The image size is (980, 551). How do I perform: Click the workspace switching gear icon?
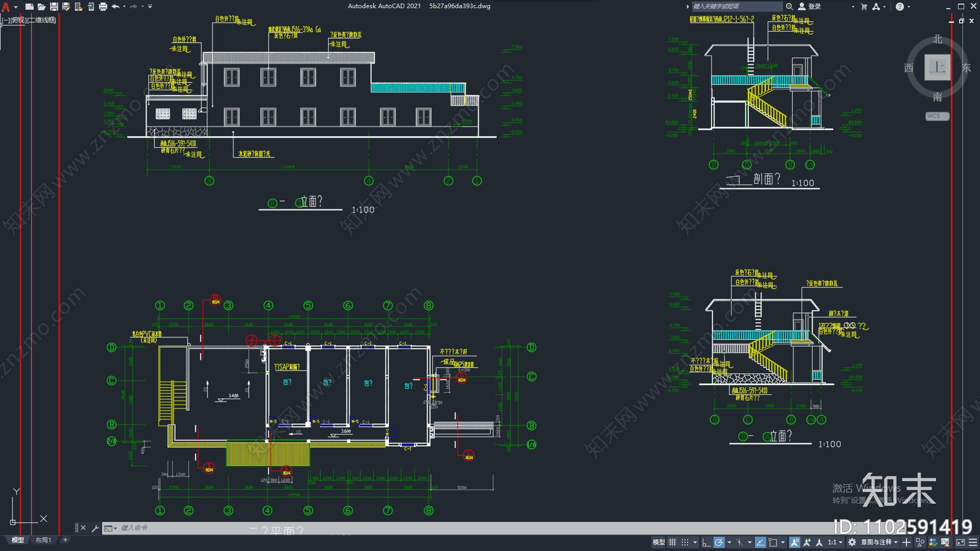(852, 542)
